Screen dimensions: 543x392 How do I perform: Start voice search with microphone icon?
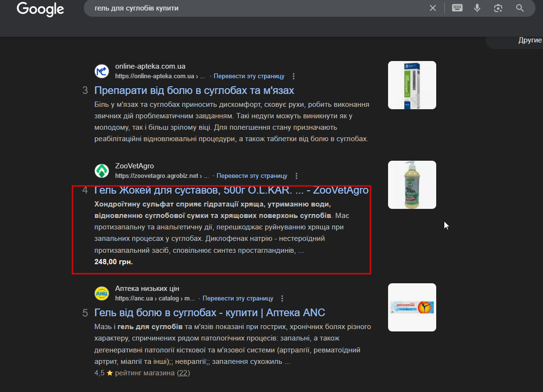coord(477,8)
